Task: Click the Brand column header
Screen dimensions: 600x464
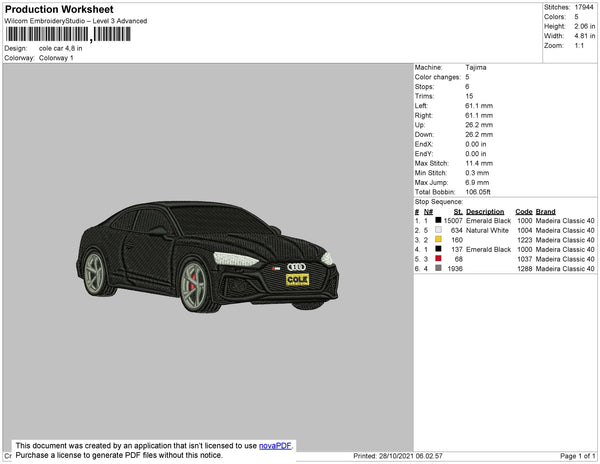Action: [545, 212]
